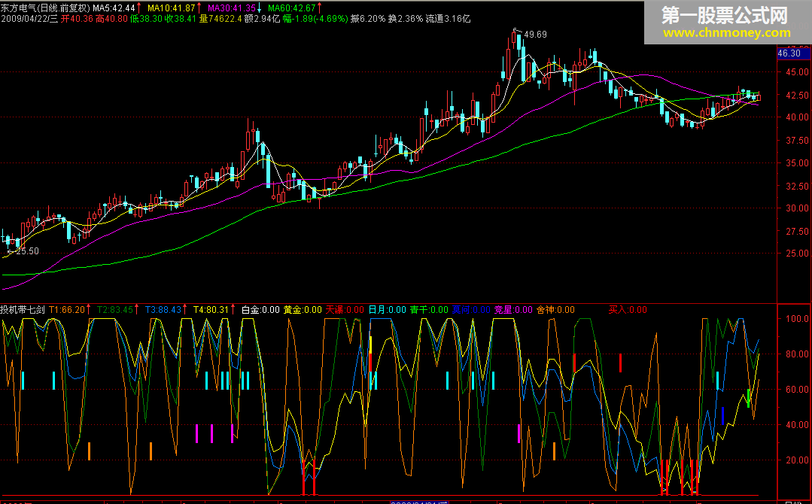
Task: Click the amplitude value 振6.20%
Action: (368, 19)
